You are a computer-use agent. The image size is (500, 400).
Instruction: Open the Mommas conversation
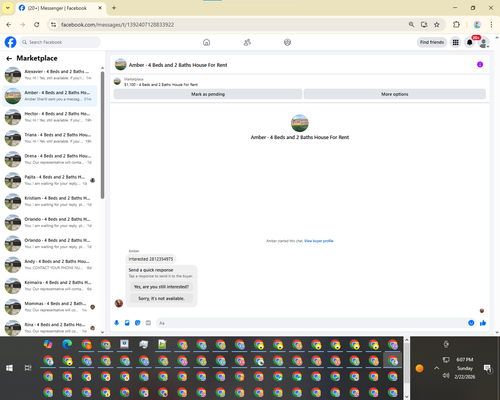pos(50,307)
